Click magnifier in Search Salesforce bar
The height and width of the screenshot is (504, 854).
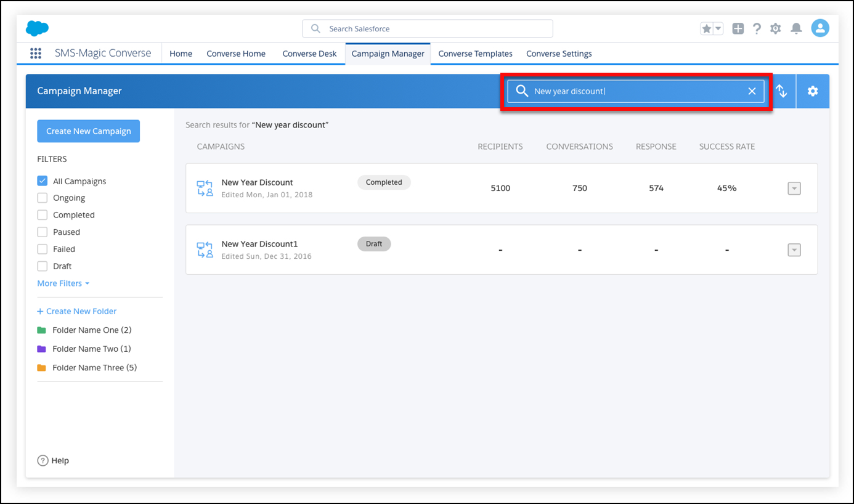coord(315,28)
